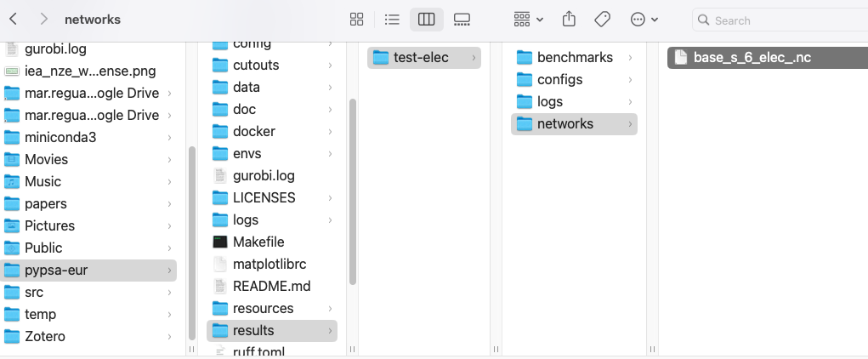Switch to gallery view
The width and height of the screenshot is (868, 359).
click(x=462, y=20)
